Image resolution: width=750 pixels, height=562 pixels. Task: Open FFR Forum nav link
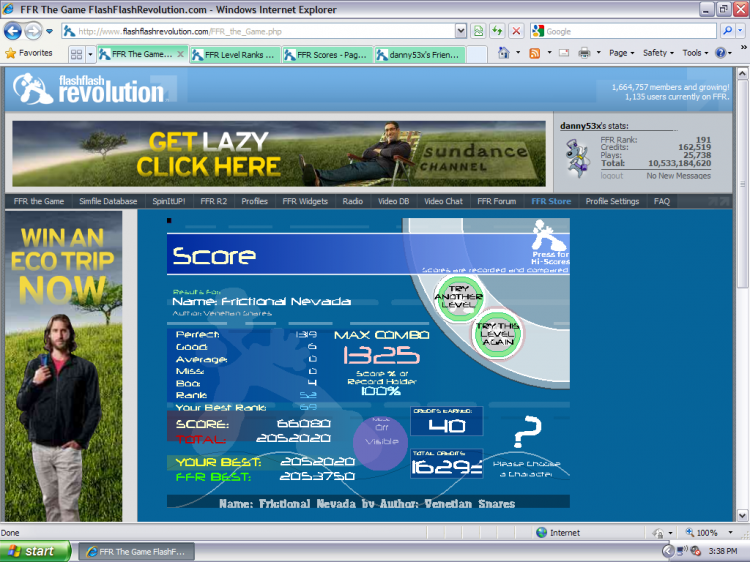(x=496, y=201)
